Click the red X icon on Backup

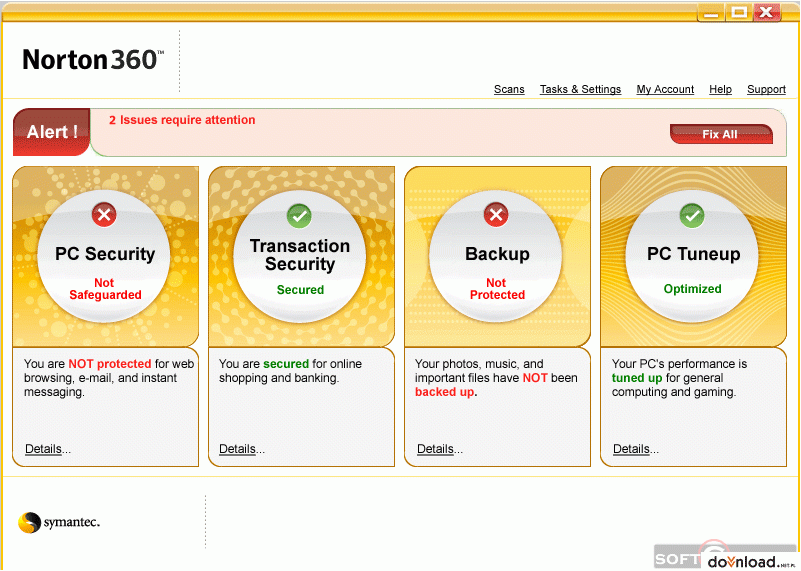[496, 215]
